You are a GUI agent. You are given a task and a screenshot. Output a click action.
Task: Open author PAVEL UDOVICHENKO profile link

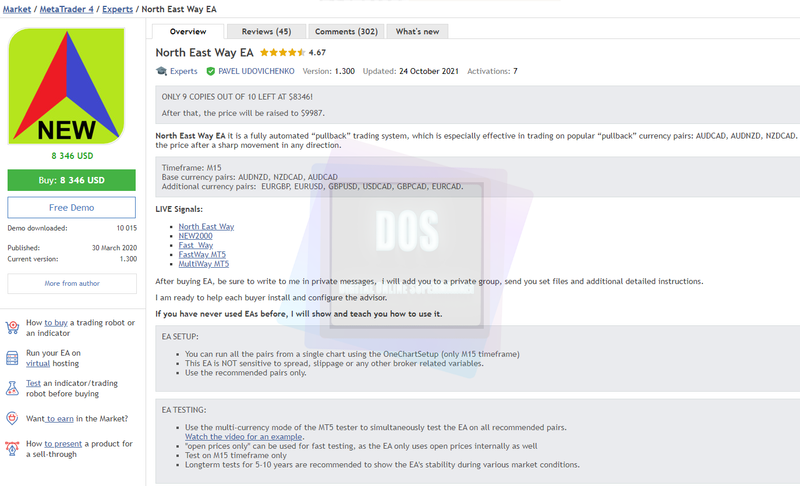(256, 71)
